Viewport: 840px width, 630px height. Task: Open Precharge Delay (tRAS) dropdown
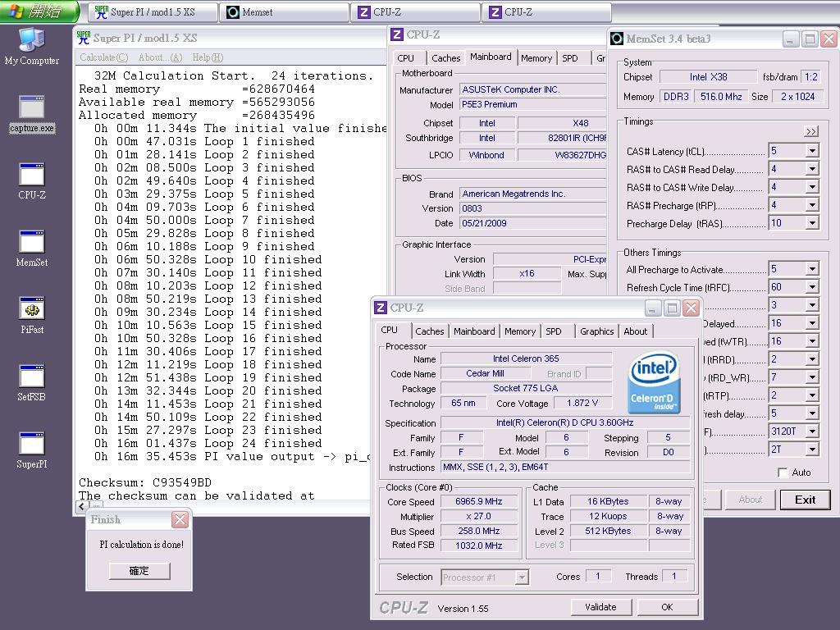812,223
